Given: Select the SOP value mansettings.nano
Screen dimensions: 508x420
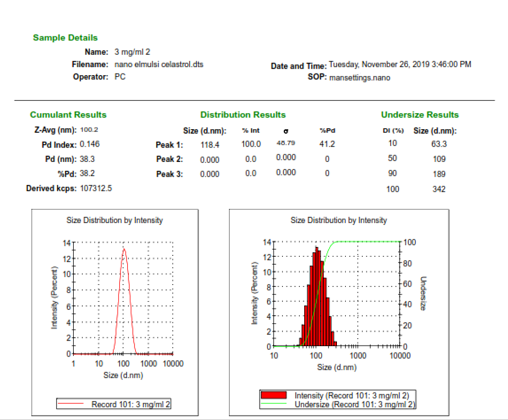Looking at the screenshot, I should [360, 77].
